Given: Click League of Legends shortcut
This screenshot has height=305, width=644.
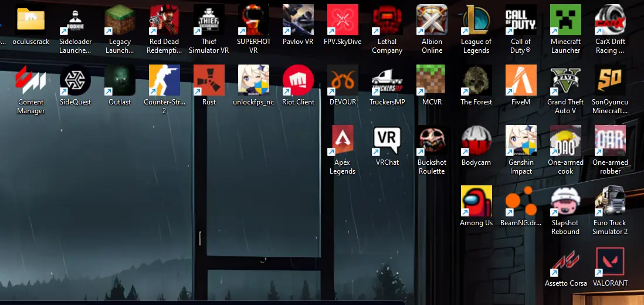Looking at the screenshot, I should (x=476, y=20).
